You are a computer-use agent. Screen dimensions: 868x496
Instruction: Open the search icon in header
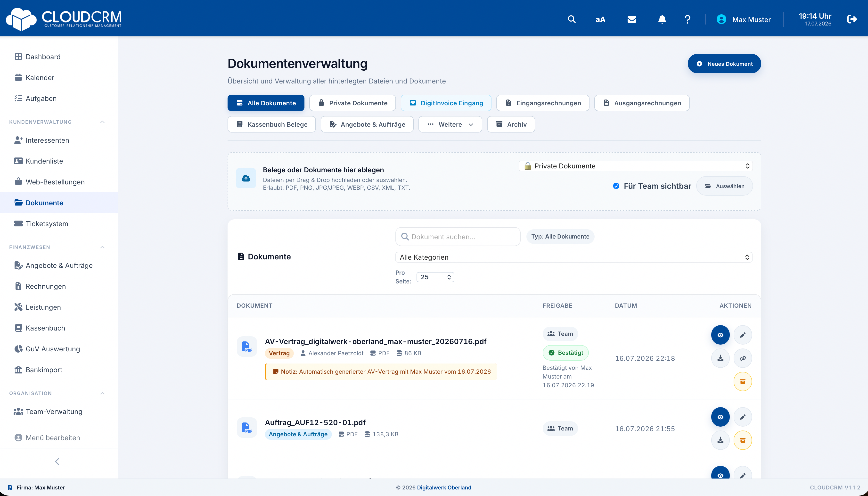pyautogui.click(x=572, y=19)
